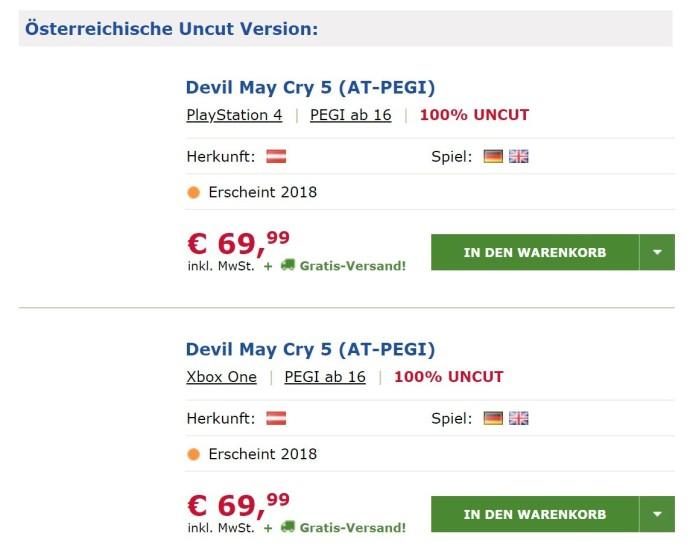
Task: Click delivery truck icon in Xbox One listing
Action: click(x=288, y=527)
